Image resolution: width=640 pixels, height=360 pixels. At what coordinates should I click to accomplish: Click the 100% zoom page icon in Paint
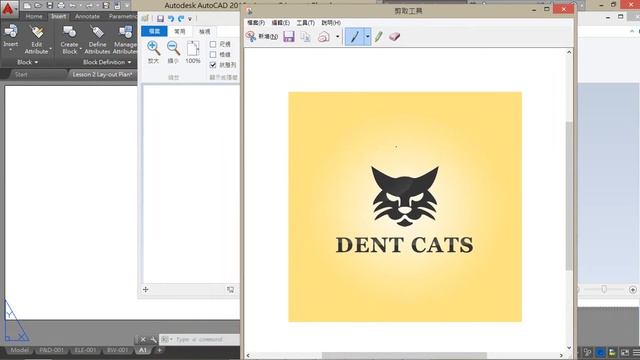click(x=193, y=49)
